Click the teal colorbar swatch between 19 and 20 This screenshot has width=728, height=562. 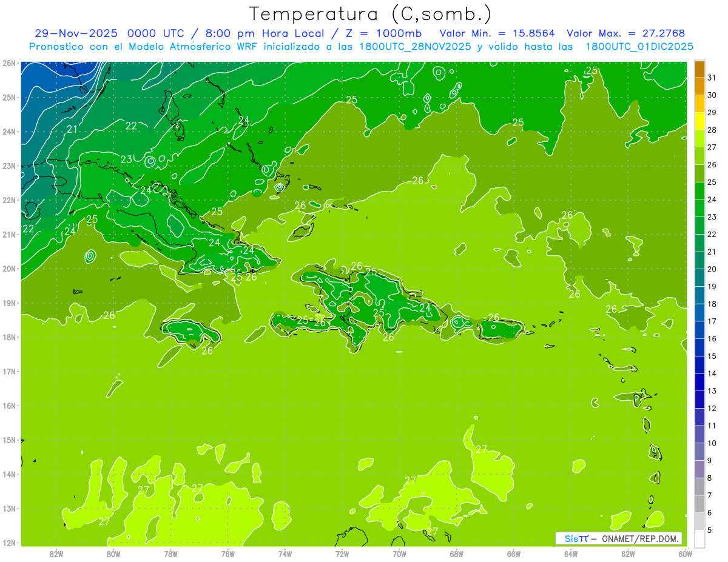tap(699, 278)
